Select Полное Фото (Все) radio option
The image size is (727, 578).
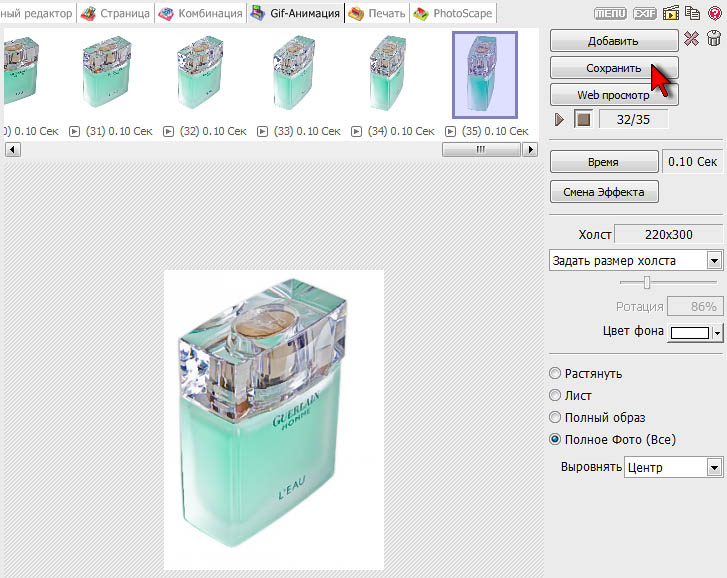(555, 439)
